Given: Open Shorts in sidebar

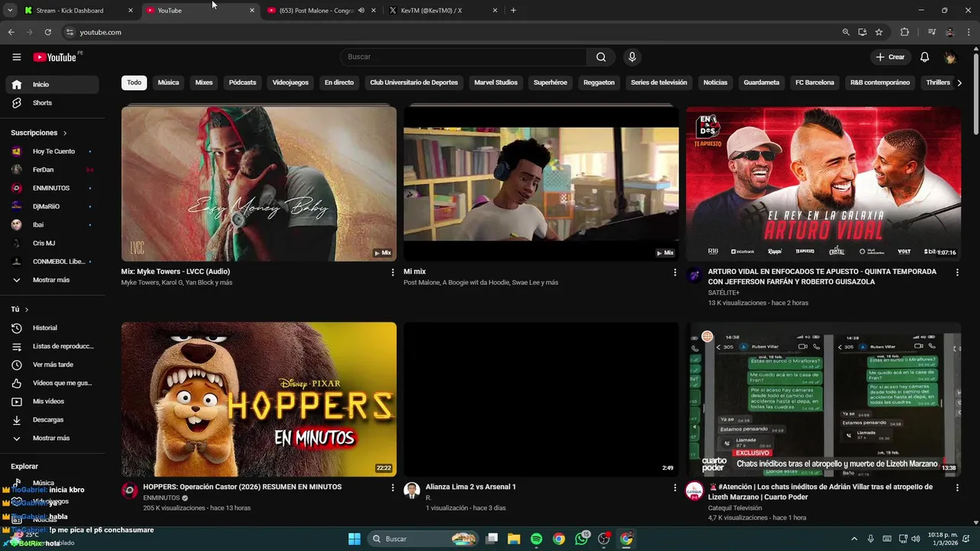Looking at the screenshot, I should [52, 103].
